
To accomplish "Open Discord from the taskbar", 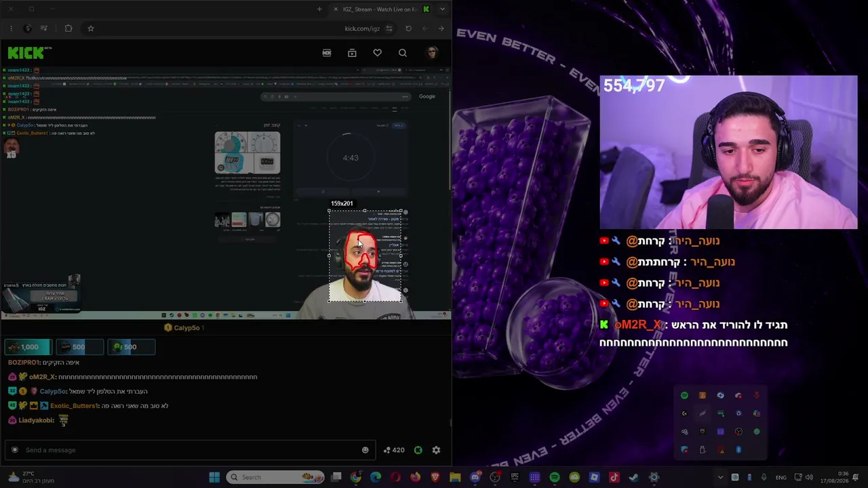I will click(x=475, y=477).
